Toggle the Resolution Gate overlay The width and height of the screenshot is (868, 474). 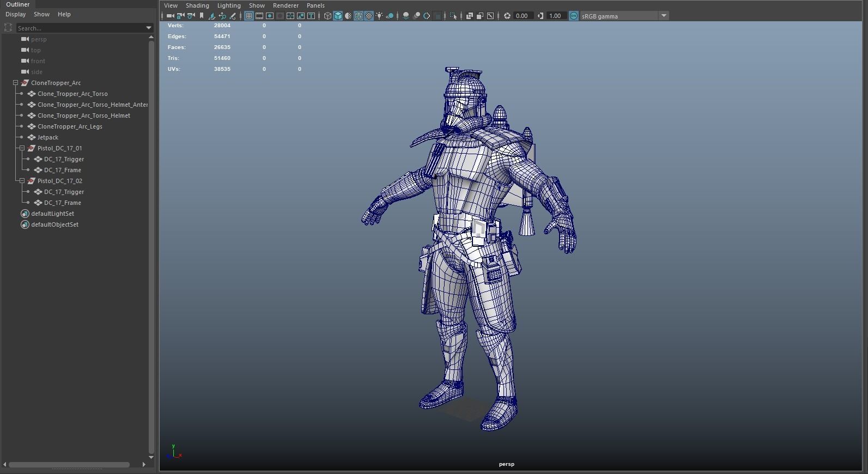pos(270,16)
